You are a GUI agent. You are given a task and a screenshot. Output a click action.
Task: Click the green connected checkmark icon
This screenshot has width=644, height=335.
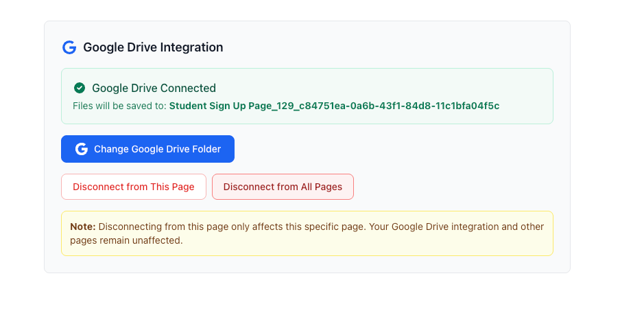80,88
